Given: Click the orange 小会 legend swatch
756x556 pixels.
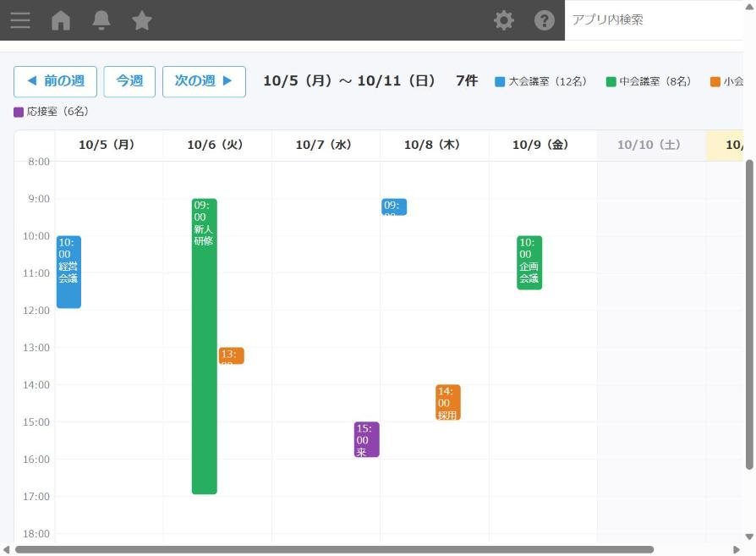Looking at the screenshot, I should click(x=715, y=81).
